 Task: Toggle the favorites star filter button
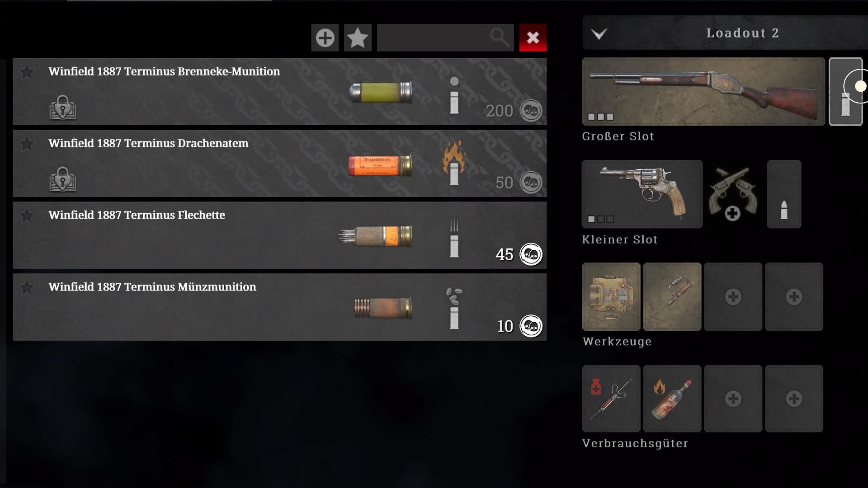pos(358,38)
